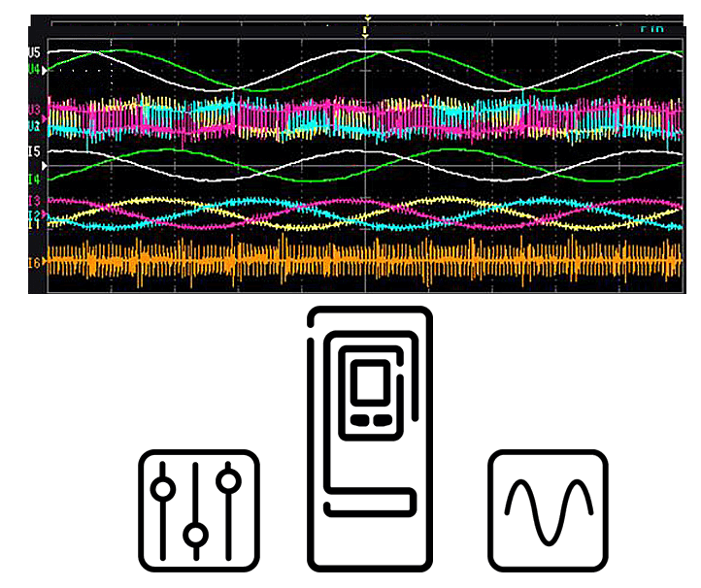
Task: Select the magenta I3 channel label
Action: tap(34, 201)
